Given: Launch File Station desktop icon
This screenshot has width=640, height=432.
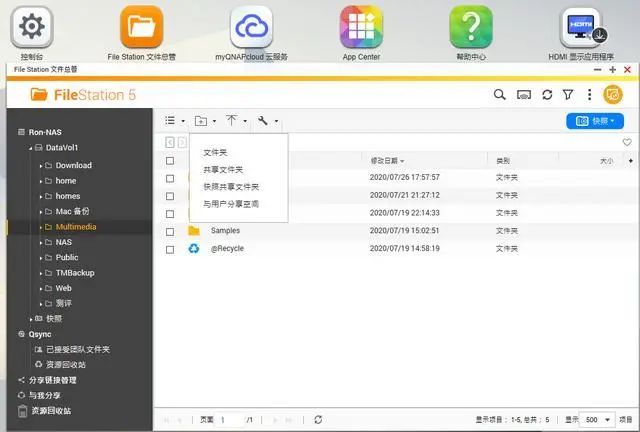Looking at the screenshot, I should pos(142,27).
